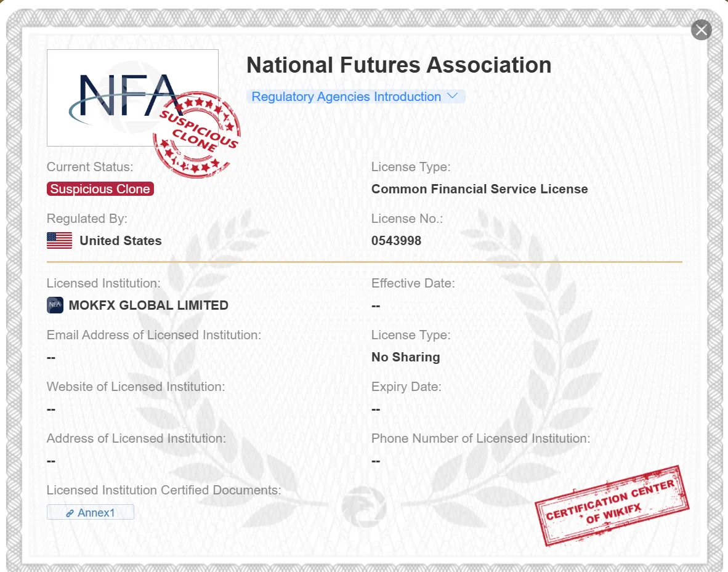Click the license number 0543998

[x=396, y=241]
